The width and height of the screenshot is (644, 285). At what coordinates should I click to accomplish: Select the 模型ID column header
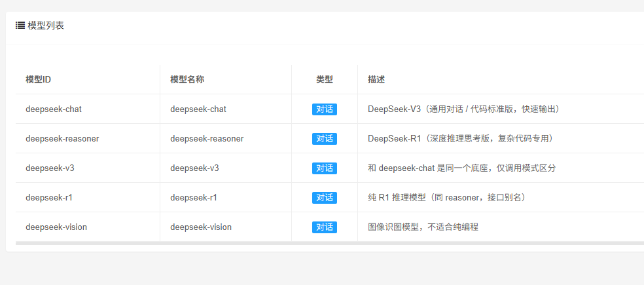point(38,79)
